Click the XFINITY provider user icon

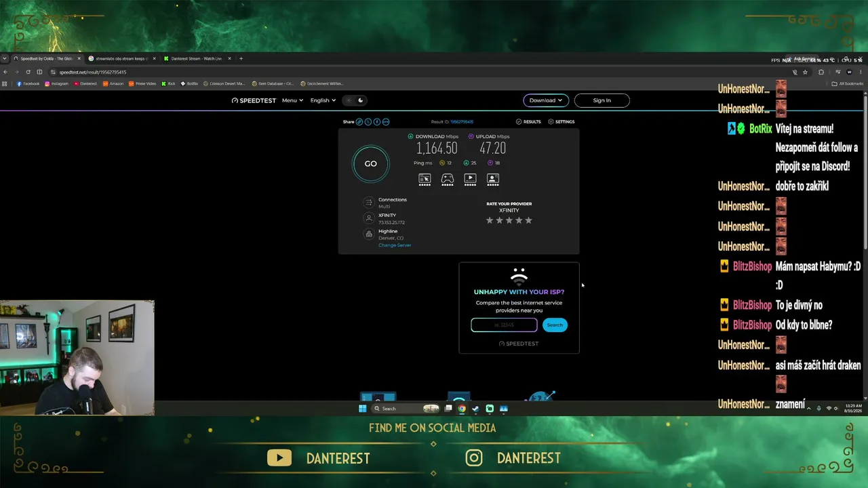369,218
